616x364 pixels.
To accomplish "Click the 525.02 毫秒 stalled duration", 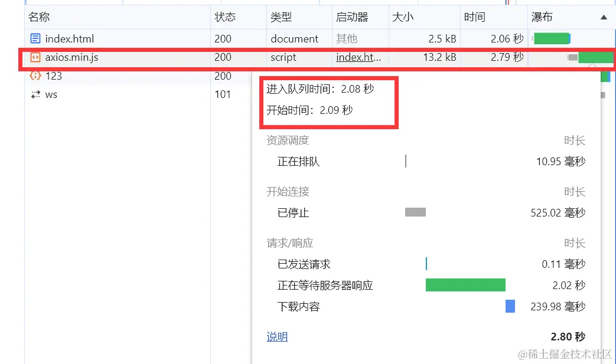I will [558, 212].
